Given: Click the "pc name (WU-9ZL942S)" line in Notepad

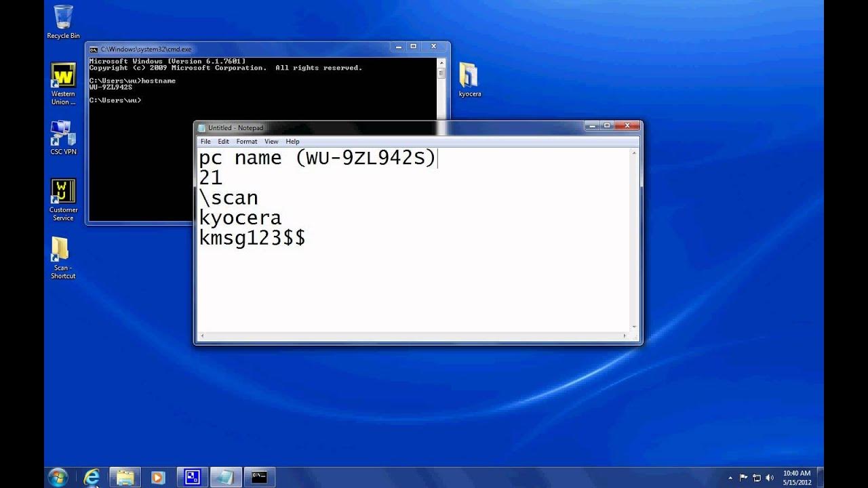Looking at the screenshot, I should click(x=318, y=158).
